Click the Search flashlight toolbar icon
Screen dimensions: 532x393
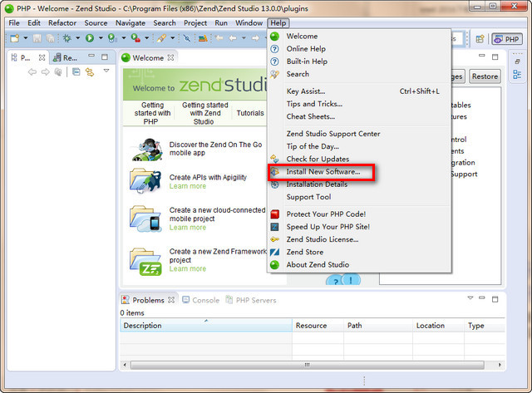click(161, 38)
